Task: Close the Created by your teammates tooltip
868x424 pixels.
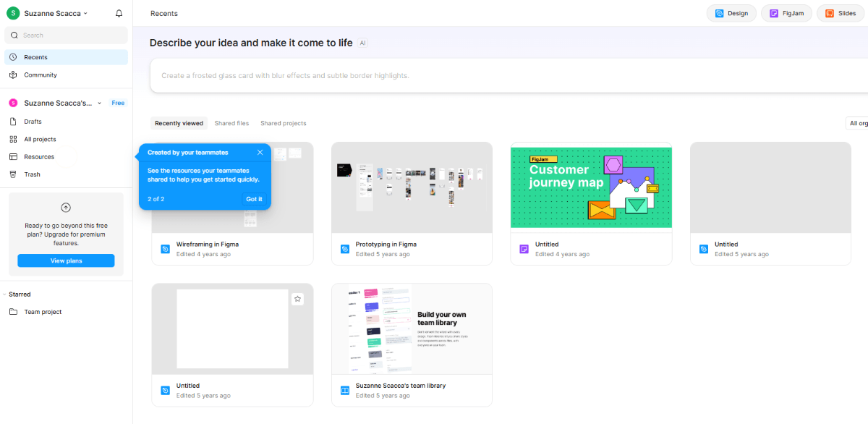Action: [260, 153]
